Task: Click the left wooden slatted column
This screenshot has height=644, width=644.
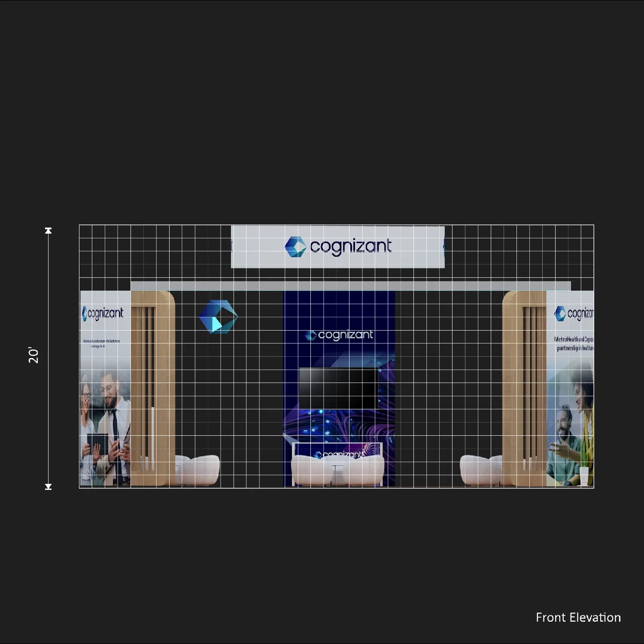Action: 152,389
